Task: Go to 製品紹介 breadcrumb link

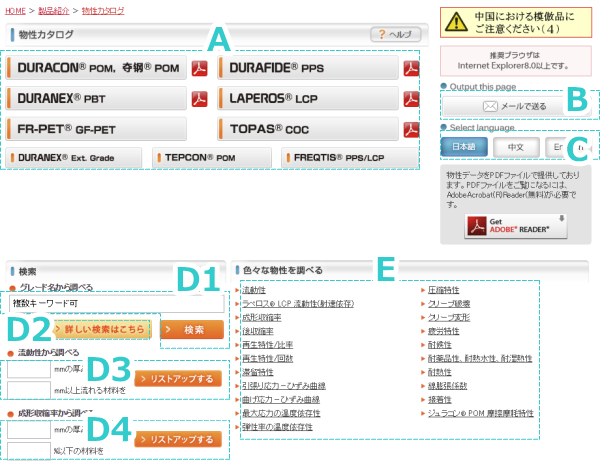Action: (54, 11)
